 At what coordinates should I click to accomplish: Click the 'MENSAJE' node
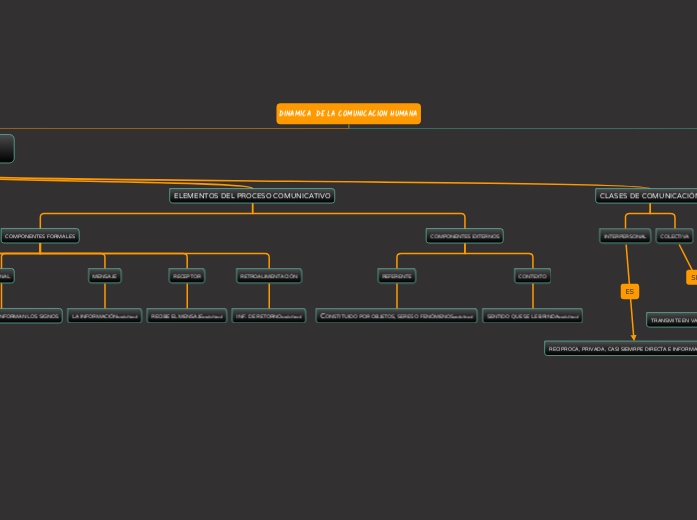tap(104, 276)
